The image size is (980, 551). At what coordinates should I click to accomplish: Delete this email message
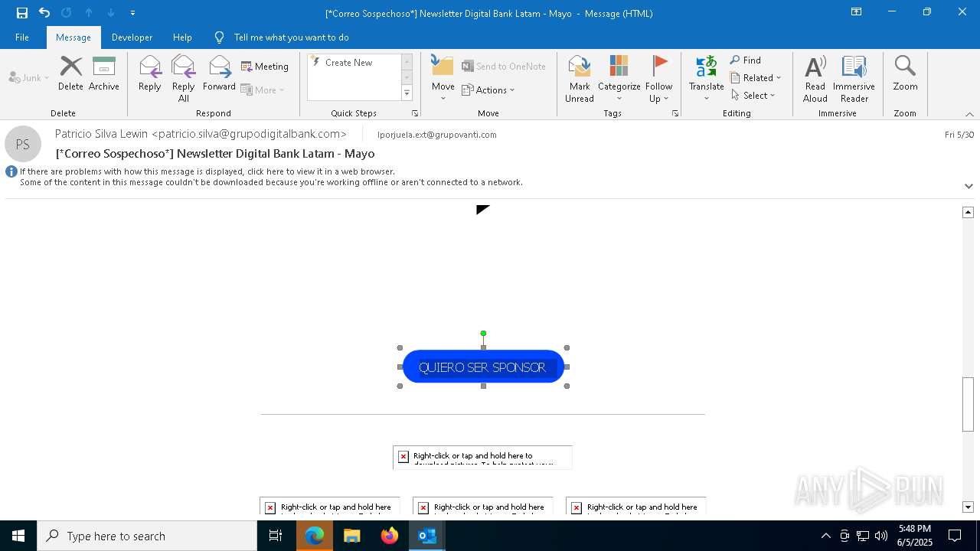[70, 74]
